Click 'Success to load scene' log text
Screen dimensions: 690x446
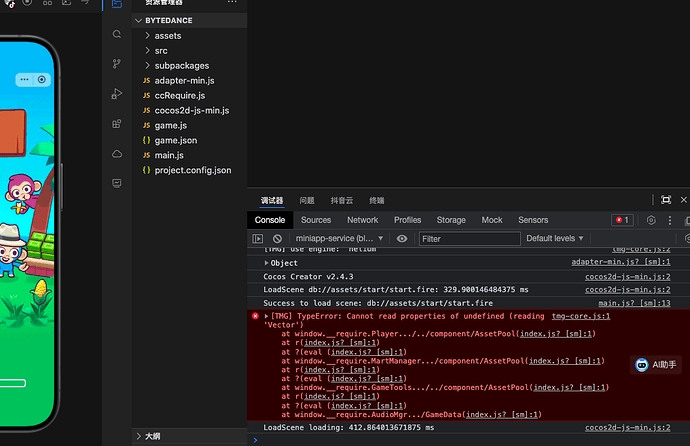378,303
